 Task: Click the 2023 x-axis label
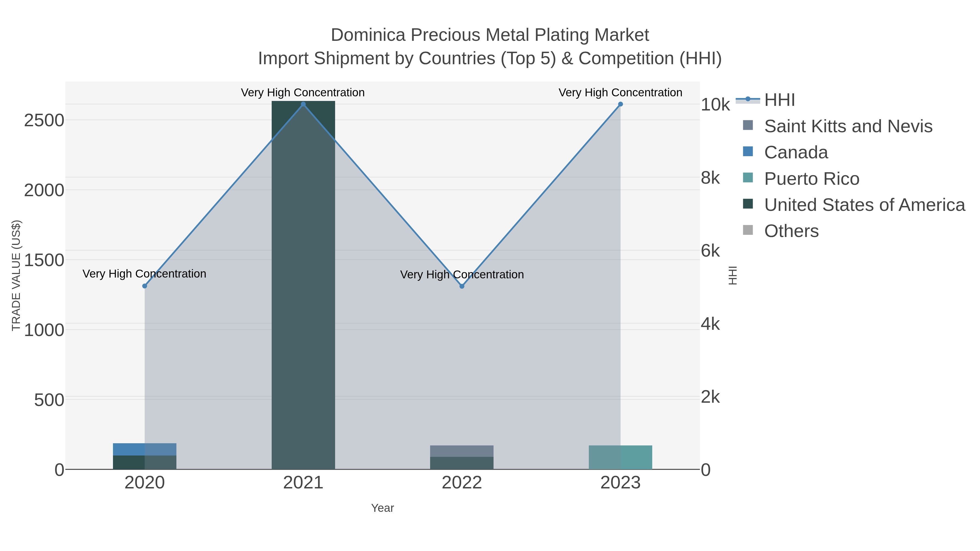click(620, 483)
